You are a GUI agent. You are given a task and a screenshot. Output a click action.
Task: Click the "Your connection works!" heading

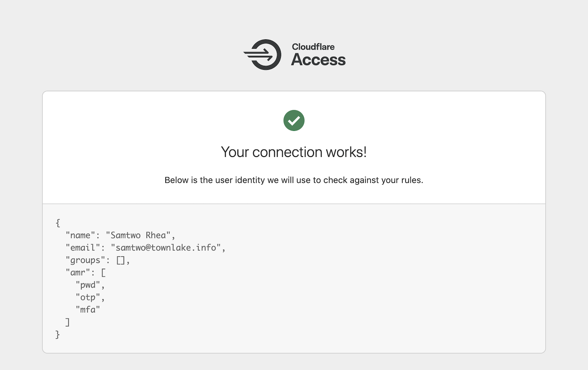294,152
